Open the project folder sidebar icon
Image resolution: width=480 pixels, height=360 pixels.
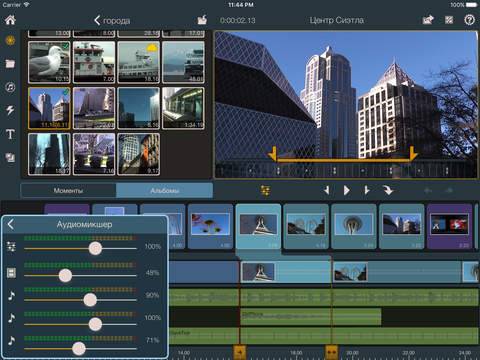point(10,63)
